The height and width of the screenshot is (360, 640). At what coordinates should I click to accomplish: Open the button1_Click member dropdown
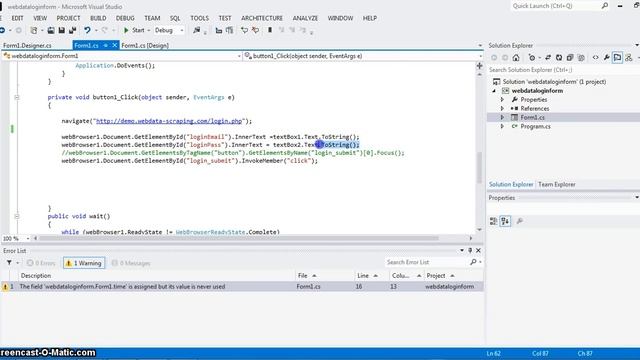363,56
